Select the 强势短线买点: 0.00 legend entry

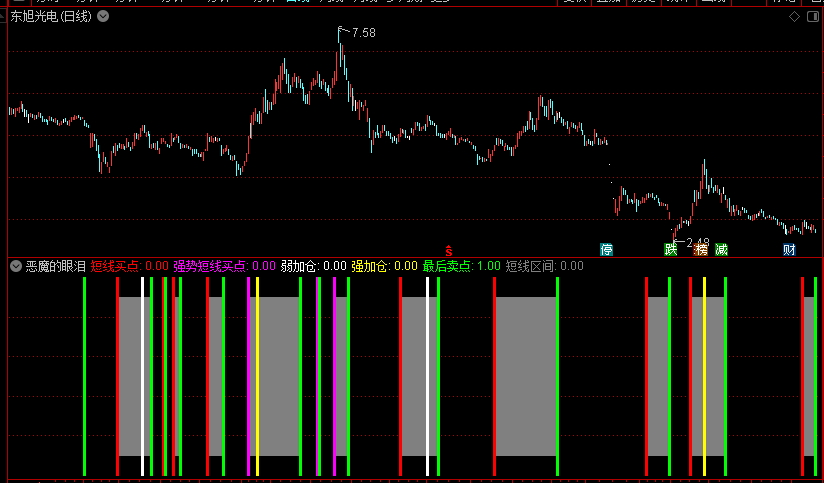pyautogui.click(x=224, y=266)
